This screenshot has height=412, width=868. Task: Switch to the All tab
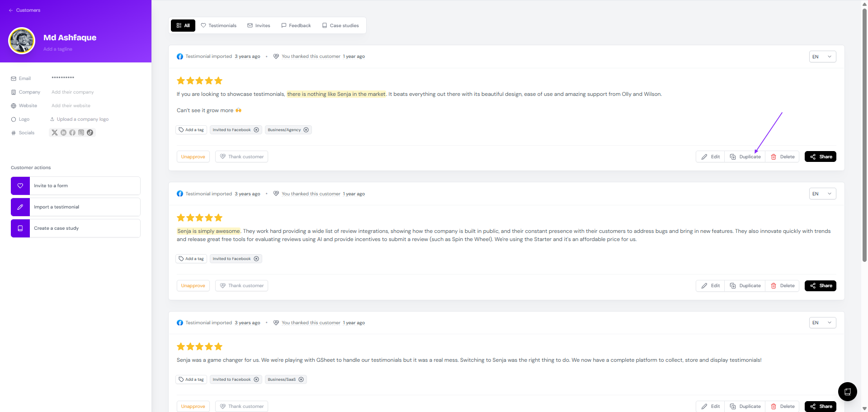coord(183,25)
